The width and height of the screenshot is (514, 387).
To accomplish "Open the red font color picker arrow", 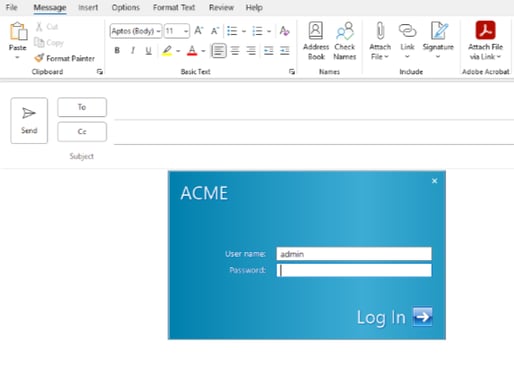I will click(203, 51).
